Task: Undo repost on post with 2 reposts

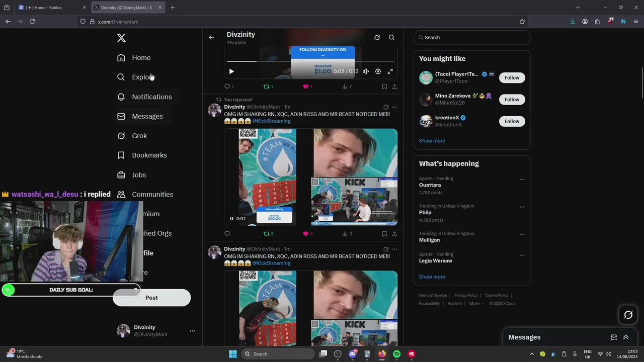Action: (268, 234)
